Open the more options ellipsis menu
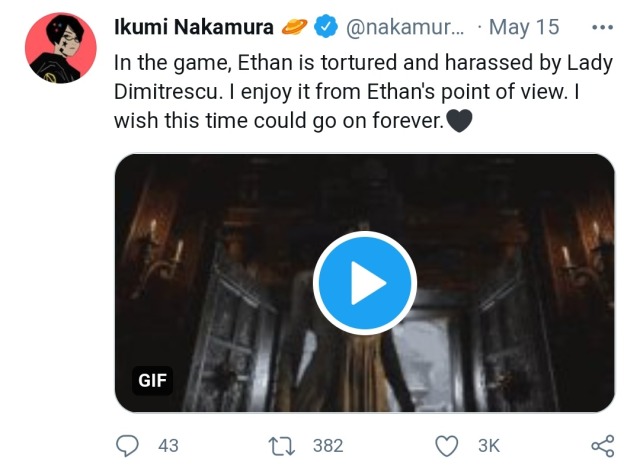 (603, 25)
